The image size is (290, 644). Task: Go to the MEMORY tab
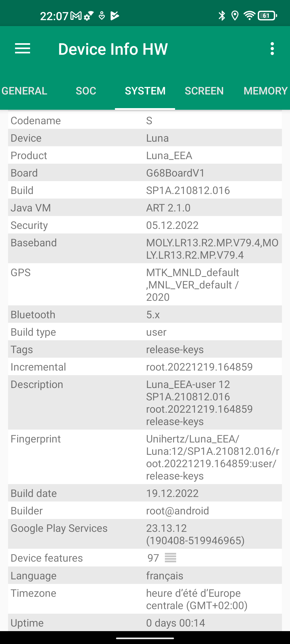click(265, 91)
